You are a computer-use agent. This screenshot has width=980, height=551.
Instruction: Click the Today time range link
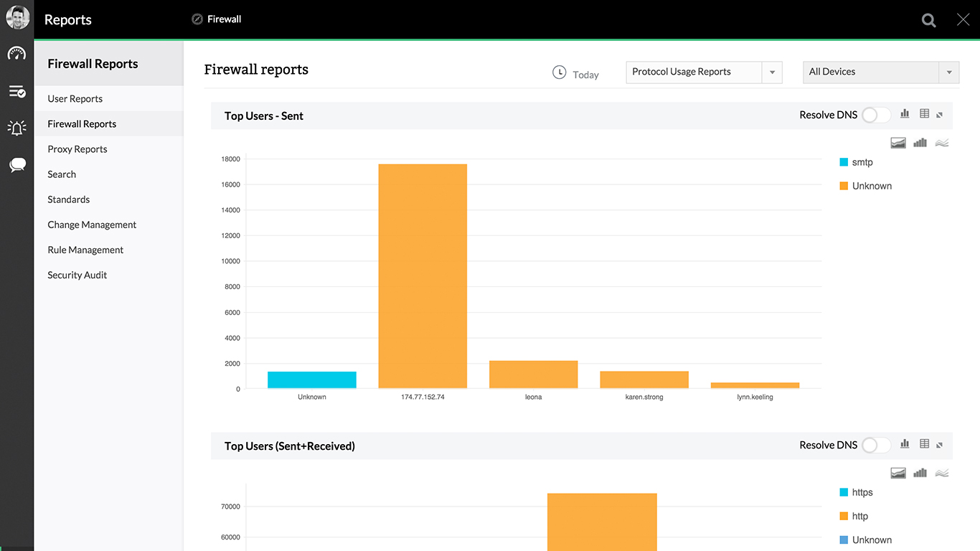(x=585, y=75)
